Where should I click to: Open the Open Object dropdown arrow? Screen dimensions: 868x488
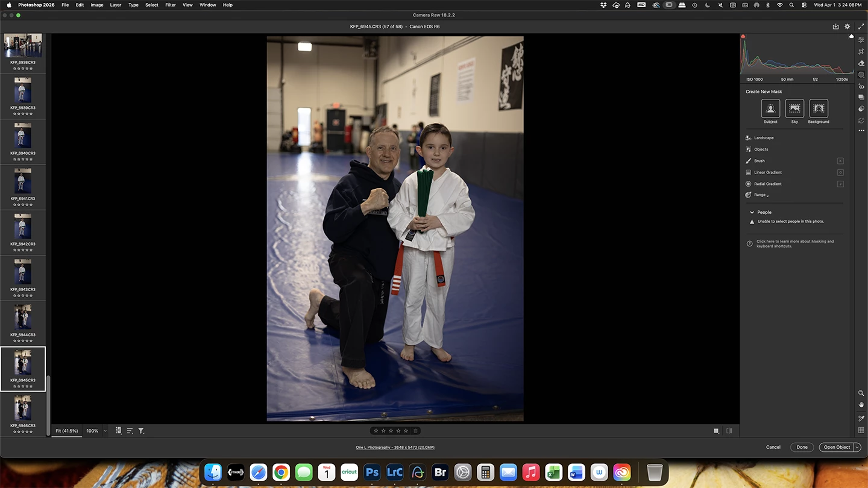pyautogui.click(x=857, y=447)
